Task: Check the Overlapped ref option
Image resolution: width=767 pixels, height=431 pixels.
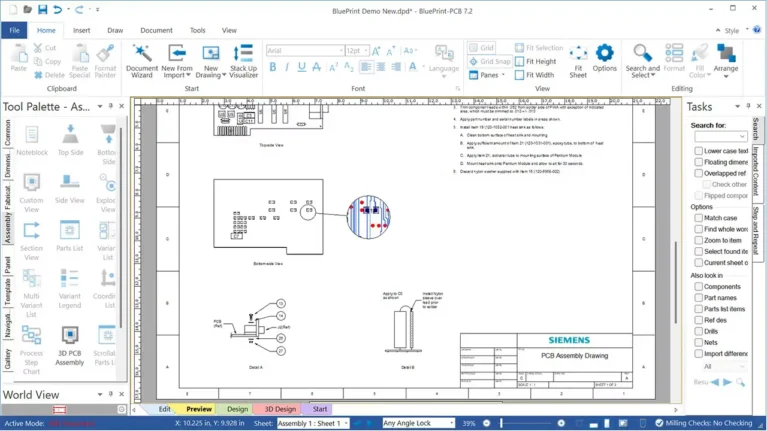Action: (x=699, y=173)
